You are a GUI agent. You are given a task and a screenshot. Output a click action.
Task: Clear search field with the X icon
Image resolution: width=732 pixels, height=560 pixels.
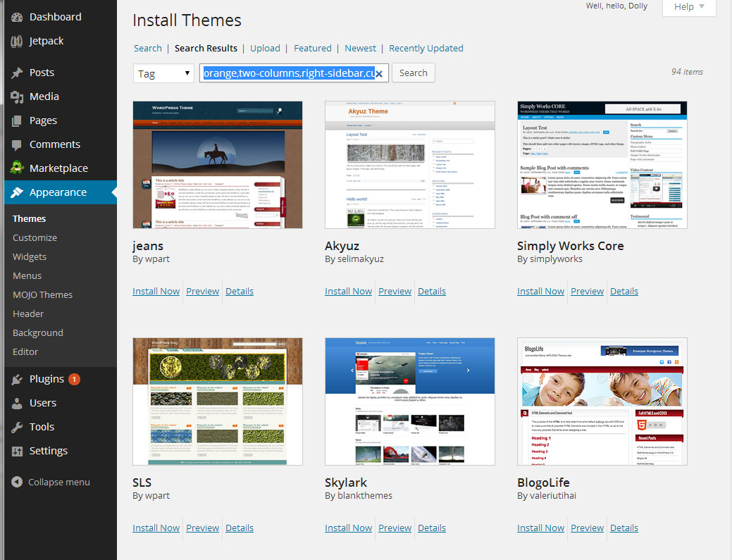coord(379,73)
